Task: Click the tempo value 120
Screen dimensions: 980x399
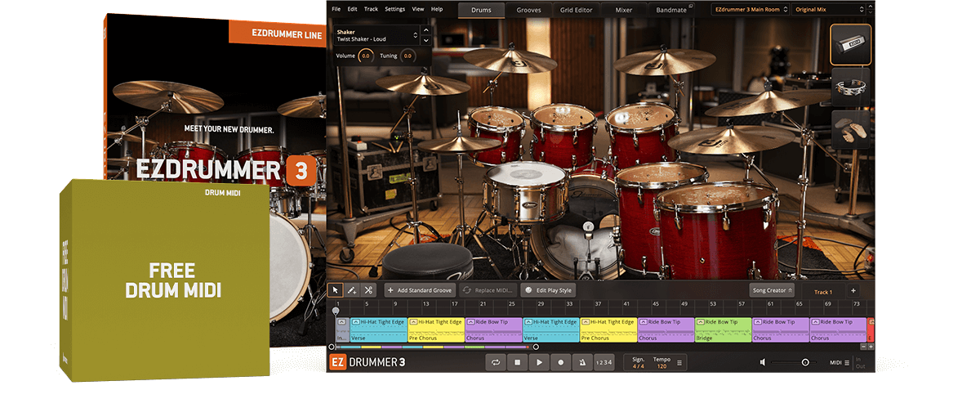Action: pyautogui.click(x=661, y=365)
